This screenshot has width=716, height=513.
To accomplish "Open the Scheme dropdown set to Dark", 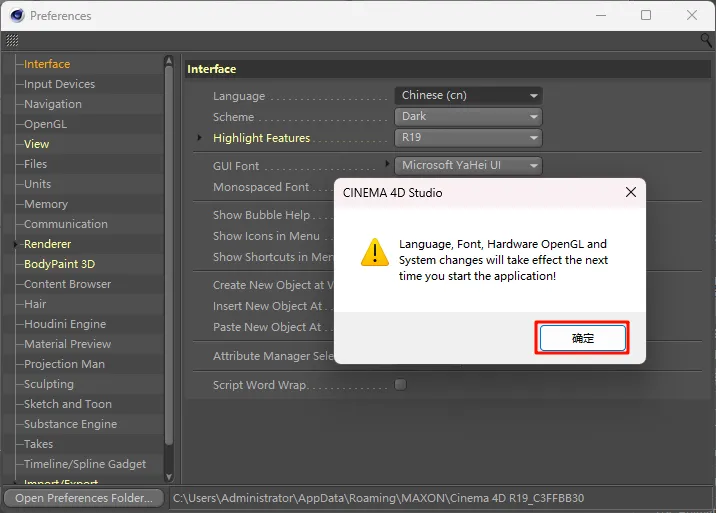I will tap(469, 116).
